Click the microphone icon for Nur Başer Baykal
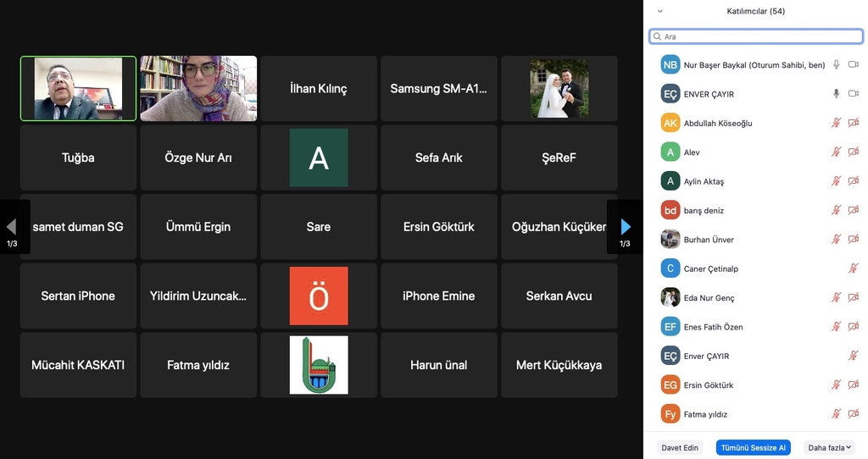 836,65
